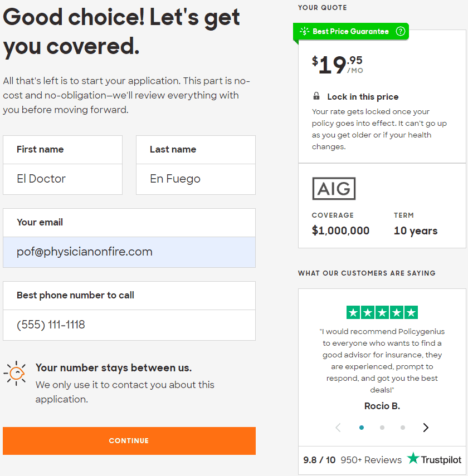Image resolution: width=468 pixels, height=476 pixels.
Task: Click the AIG insurer logo
Action: coord(334,189)
